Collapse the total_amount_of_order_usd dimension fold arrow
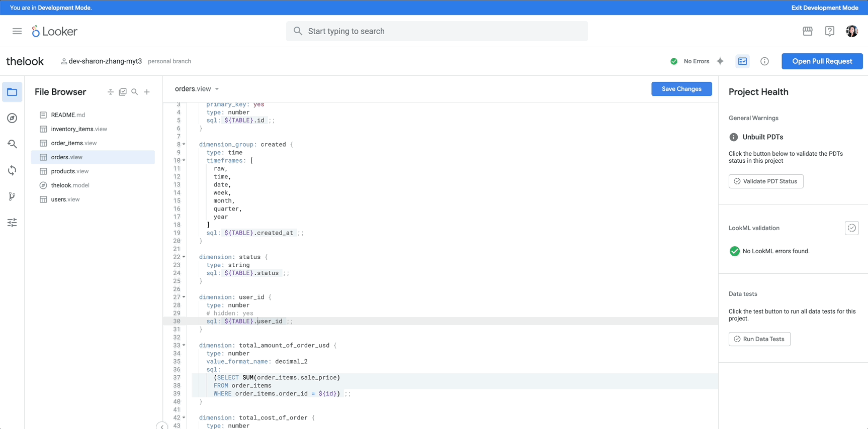 (184, 345)
